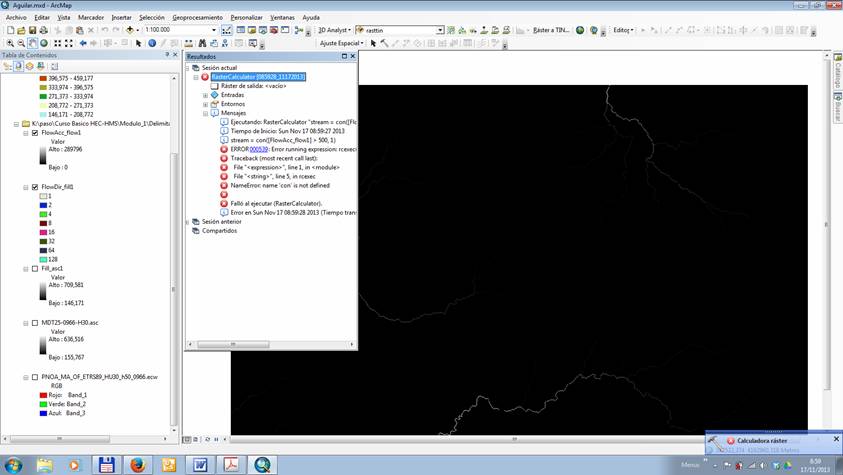Enable the Fill_asc1 layer checkbox
The height and width of the screenshot is (475, 843).
pos(36,269)
